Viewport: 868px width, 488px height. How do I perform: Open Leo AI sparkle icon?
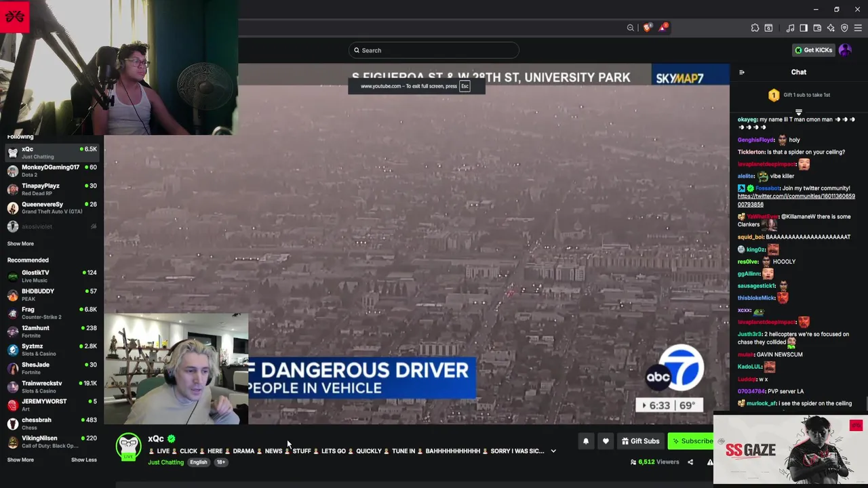click(831, 28)
